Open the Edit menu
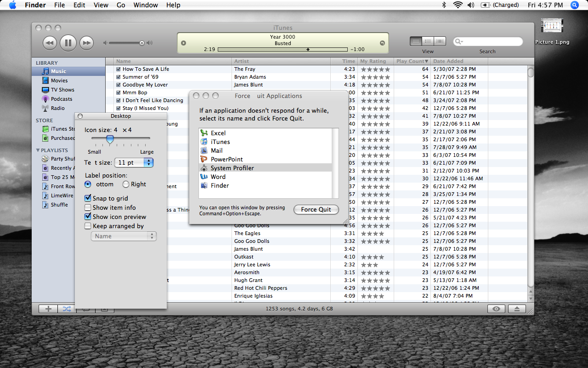Viewport: 588px width, 368px height. coord(79,5)
